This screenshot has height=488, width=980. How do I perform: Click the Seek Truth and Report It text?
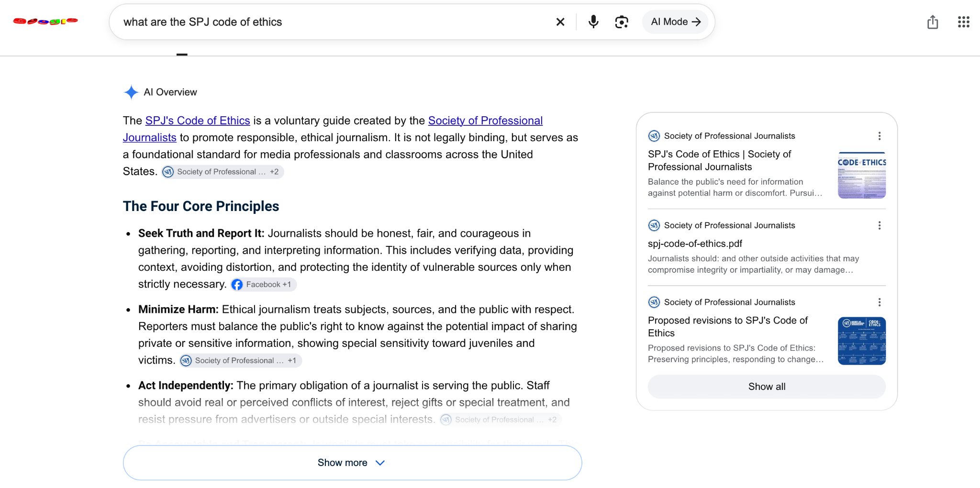201,233
